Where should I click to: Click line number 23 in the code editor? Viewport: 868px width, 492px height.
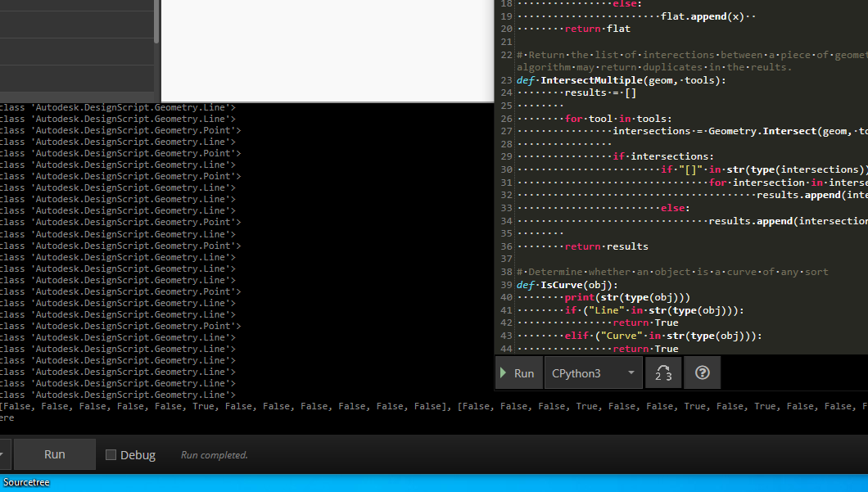506,79
